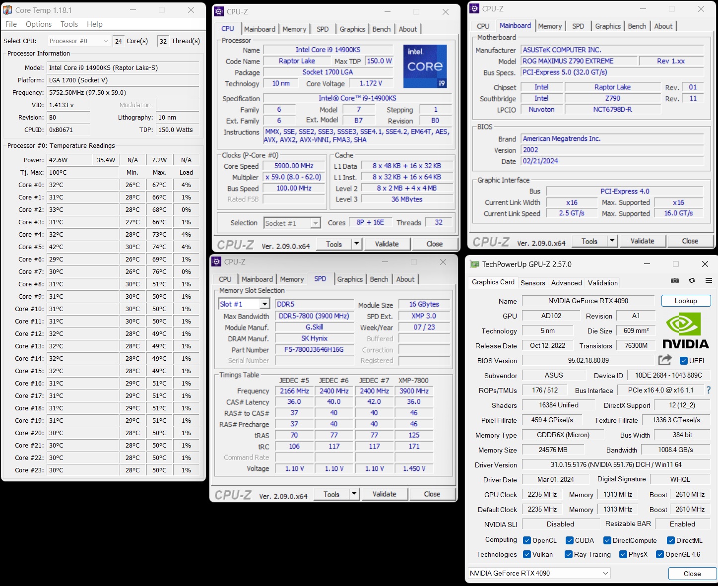Open Memory tab in CPU-Z Mainboard window
The height and width of the screenshot is (588, 718).
tap(550, 26)
